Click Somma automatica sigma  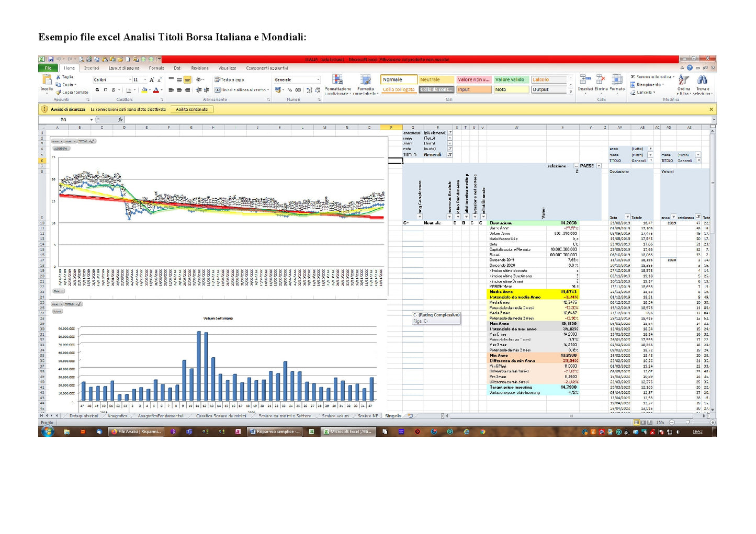tap(633, 77)
